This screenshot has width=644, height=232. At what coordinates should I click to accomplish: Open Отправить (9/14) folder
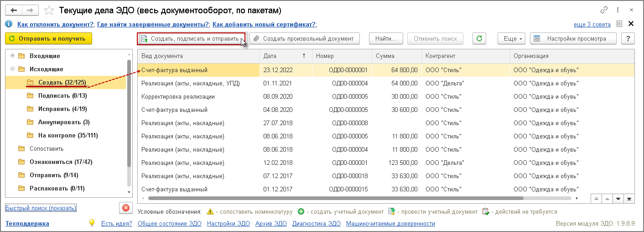click(54, 175)
